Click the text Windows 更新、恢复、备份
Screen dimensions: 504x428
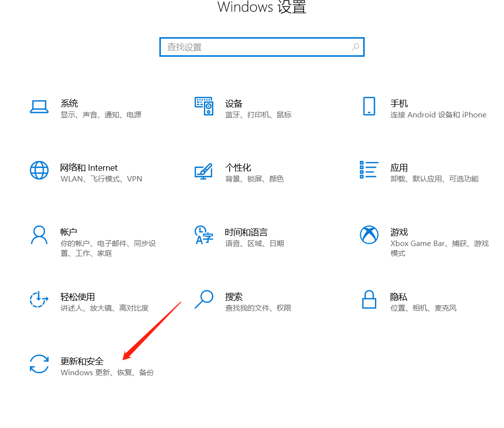coord(107,372)
